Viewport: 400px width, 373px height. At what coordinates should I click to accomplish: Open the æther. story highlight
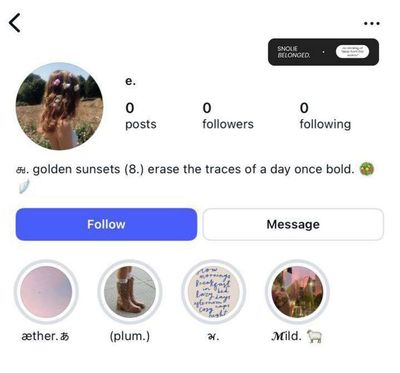coord(46,292)
